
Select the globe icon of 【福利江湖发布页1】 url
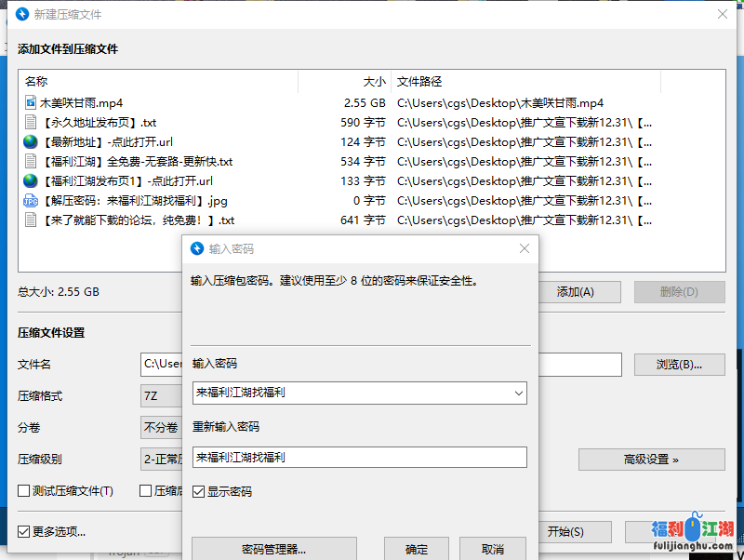[31, 181]
